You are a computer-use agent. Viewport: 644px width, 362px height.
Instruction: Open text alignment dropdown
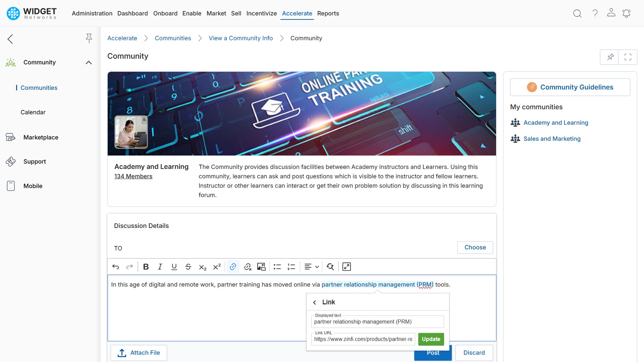click(312, 267)
